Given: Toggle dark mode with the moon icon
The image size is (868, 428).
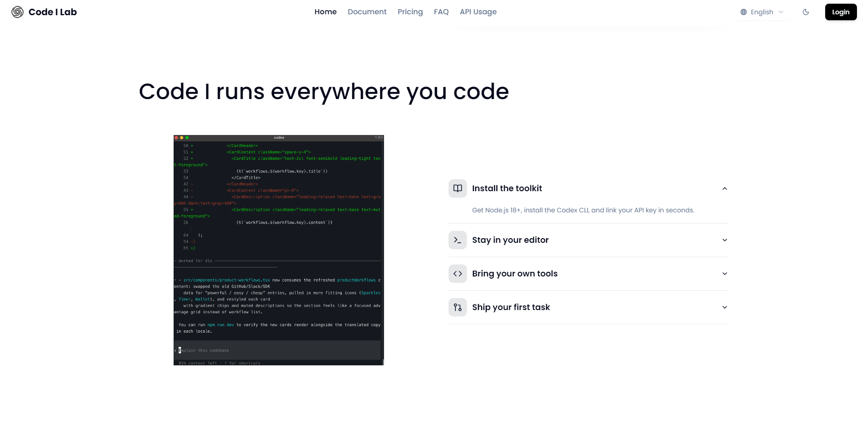Looking at the screenshot, I should coord(806,12).
